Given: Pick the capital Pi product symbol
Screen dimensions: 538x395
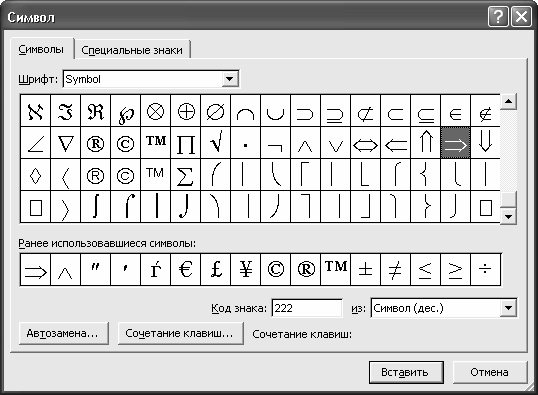Looking at the screenshot, I should point(185,142).
